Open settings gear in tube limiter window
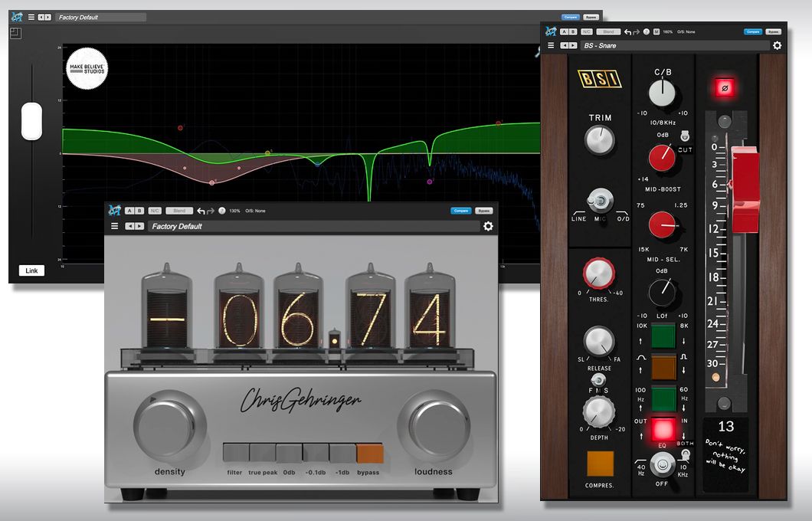The height and width of the screenshot is (521, 812). coord(488,226)
